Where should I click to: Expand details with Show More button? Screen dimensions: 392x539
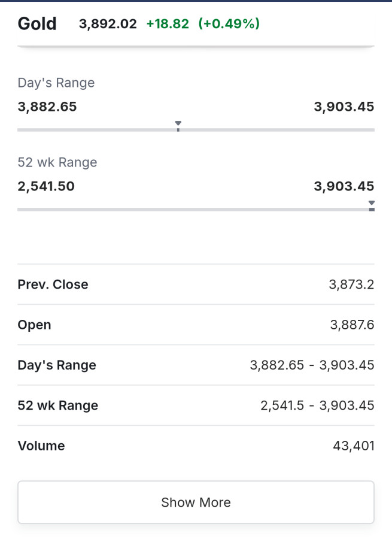click(196, 502)
